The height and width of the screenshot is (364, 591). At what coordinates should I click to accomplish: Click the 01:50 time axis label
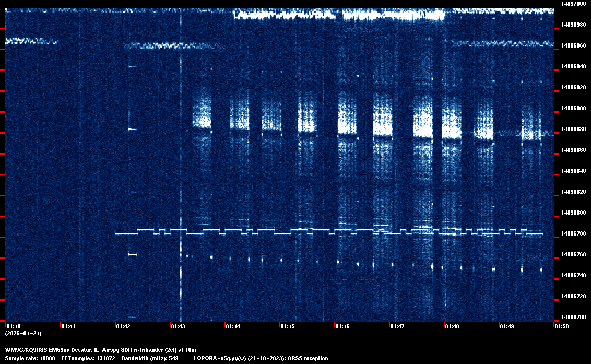[562, 326]
